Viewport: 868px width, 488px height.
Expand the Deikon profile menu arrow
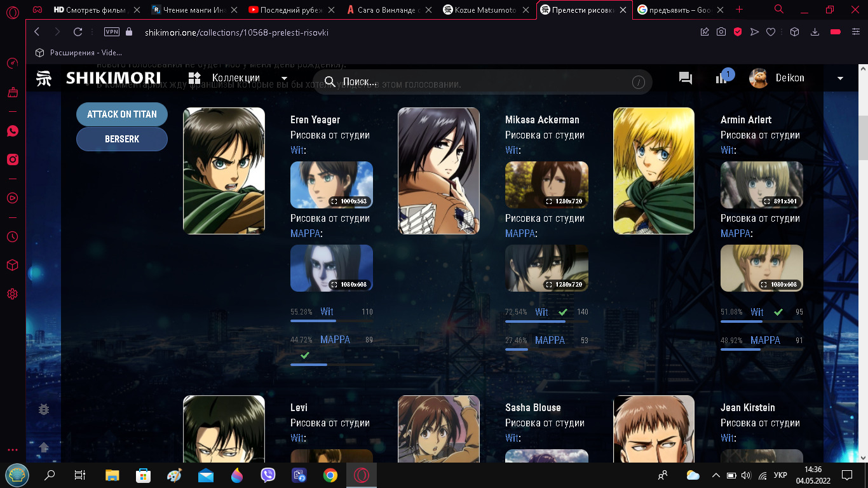(840, 78)
